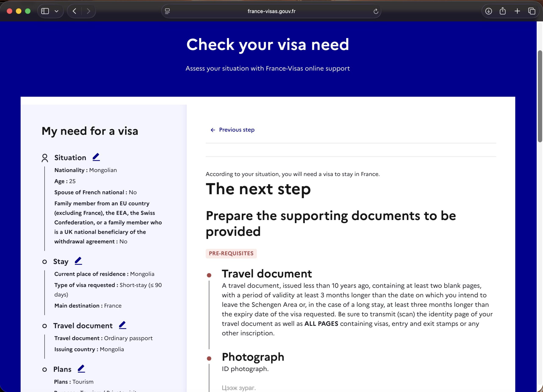
Task: Close the Safari window red button
Action: (10, 11)
